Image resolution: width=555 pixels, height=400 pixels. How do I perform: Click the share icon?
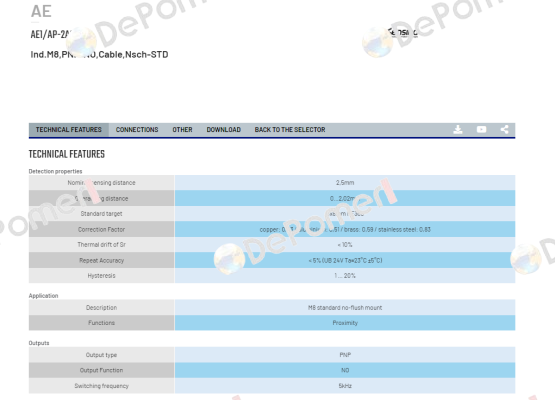[504, 129]
